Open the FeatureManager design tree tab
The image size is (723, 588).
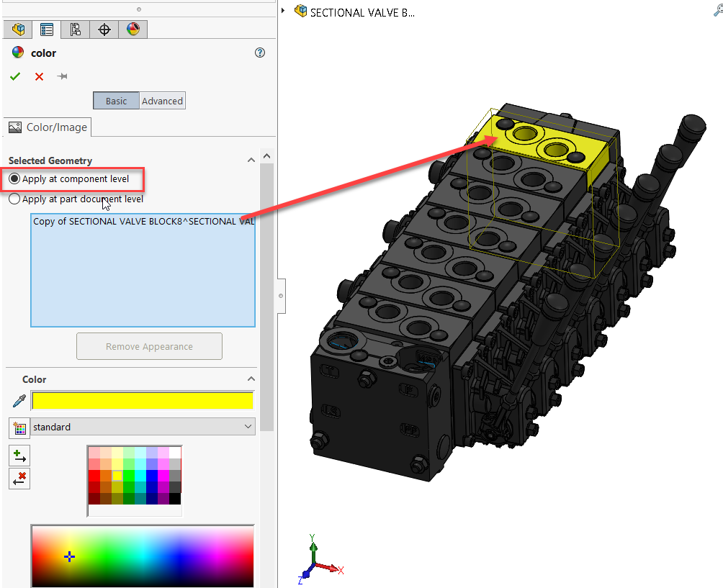click(19, 30)
